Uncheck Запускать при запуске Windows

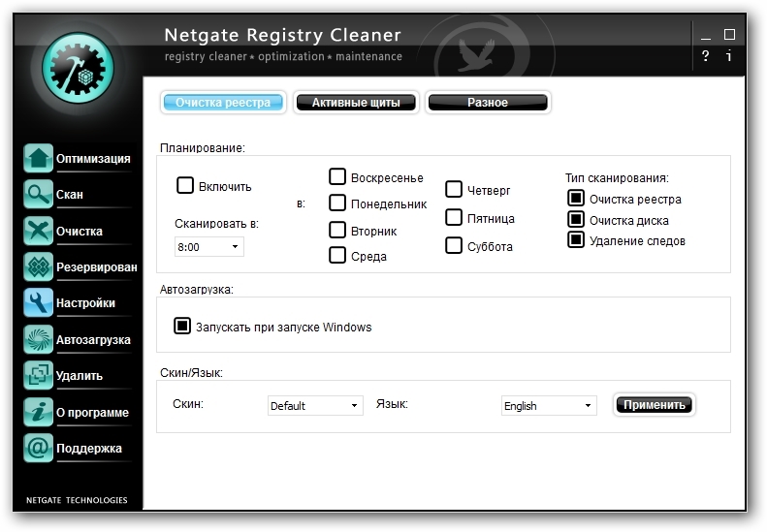pyautogui.click(x=182, y=327)
